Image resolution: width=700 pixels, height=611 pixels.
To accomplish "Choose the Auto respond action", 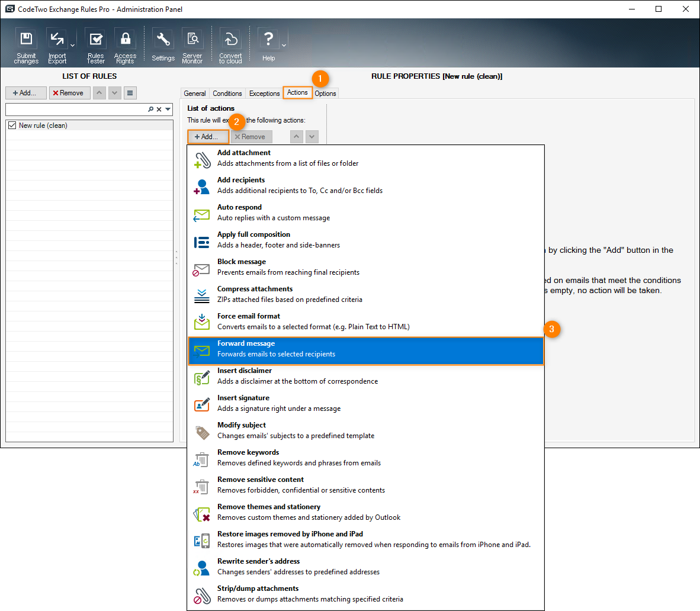I will click(365, 213).
